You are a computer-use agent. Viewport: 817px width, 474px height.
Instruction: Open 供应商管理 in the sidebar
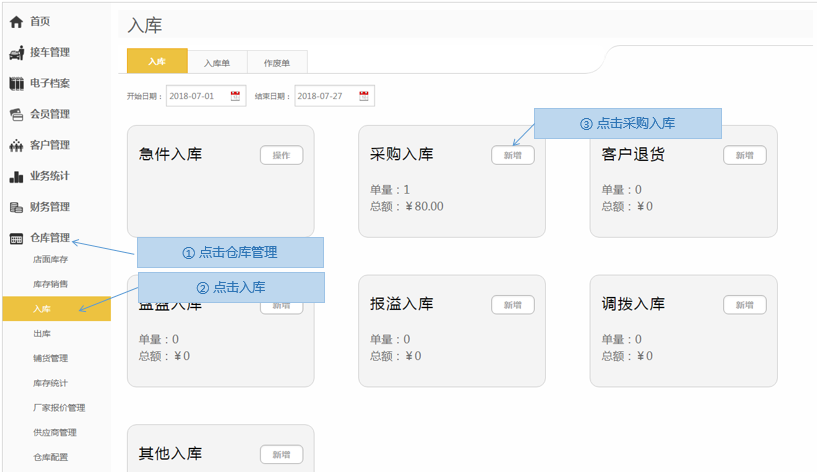[x=54, y=433]
